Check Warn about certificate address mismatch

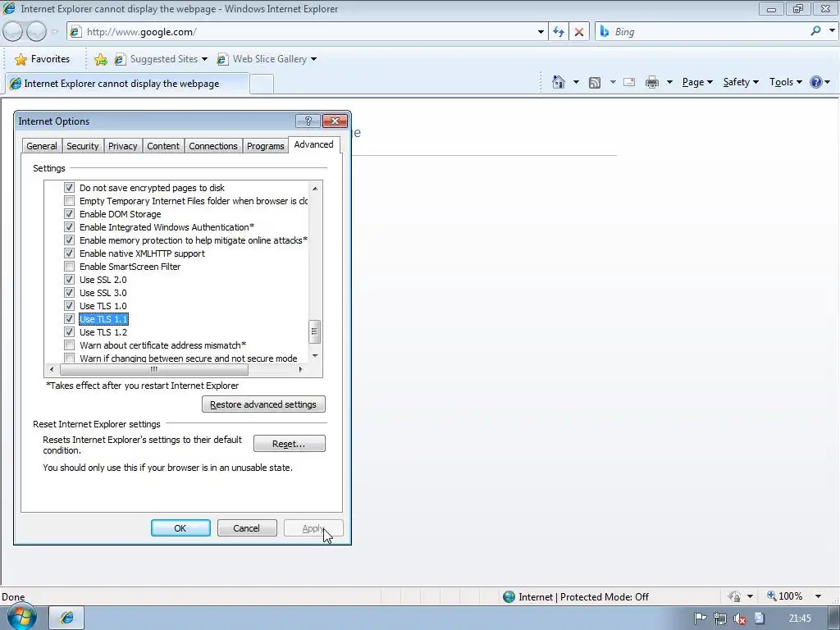point(69,345)
